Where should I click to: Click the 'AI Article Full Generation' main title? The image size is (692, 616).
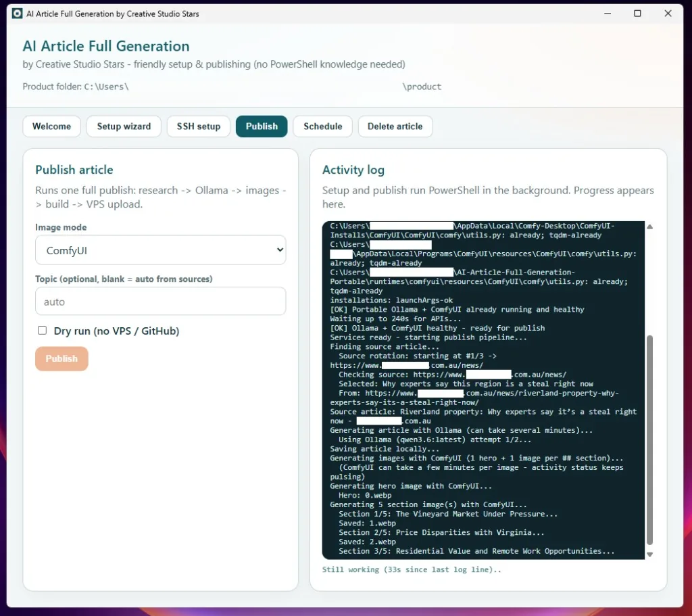[x=106, y=47]
